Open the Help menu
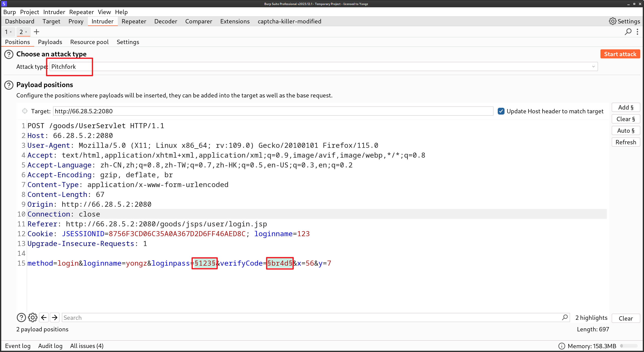Screen dimensions: 644x352 pyautogui.click(x=121, y=12)
